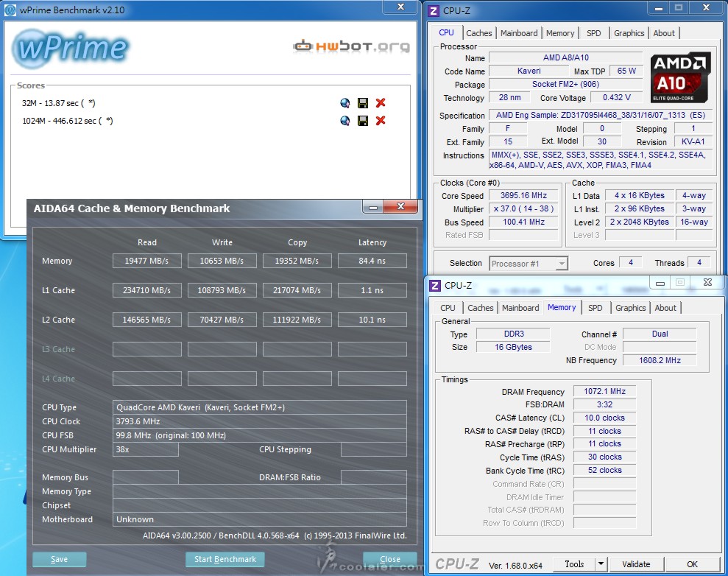The width and height of the screenshot is (728, 576).
Task: Click the L2 Cache Write 70427 MB/s field
Action: click(x=222, y=320)
